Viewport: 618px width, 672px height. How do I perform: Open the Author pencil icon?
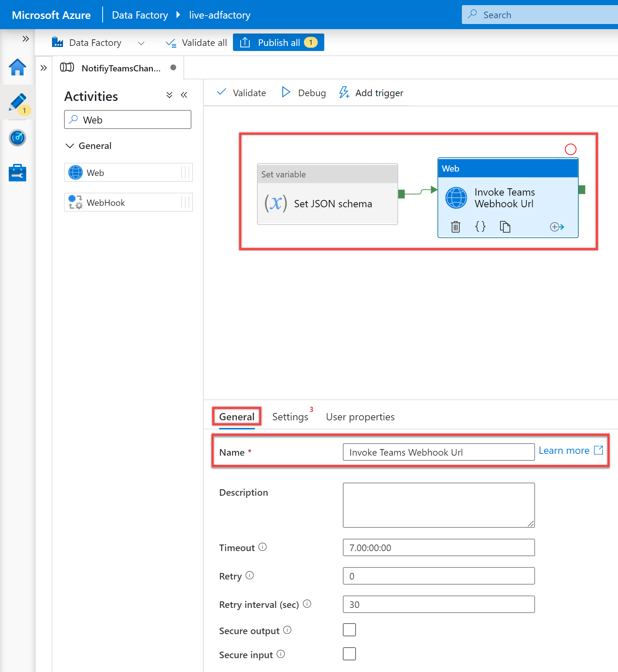pos(17,102)
